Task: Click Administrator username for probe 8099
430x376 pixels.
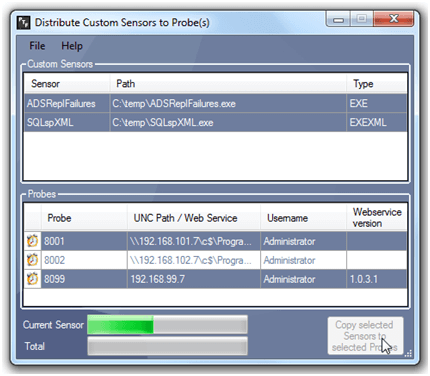Action: pos(303,279)
